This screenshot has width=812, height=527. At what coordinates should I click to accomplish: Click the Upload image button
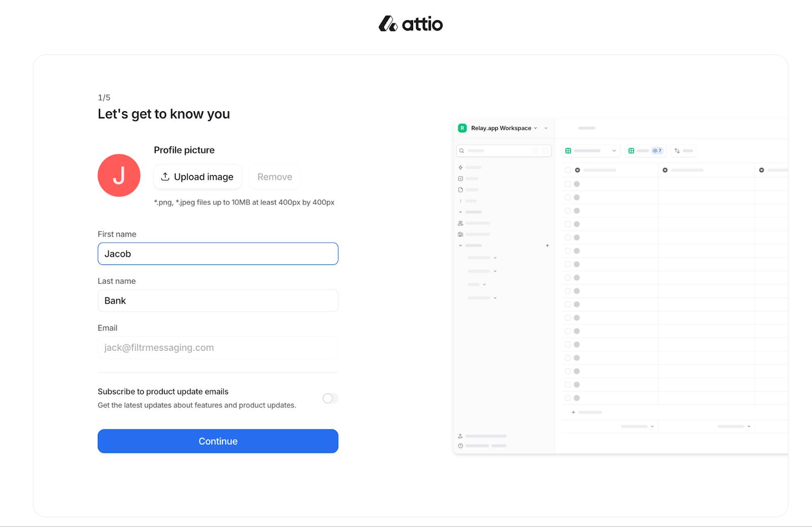tap(197, 177)
